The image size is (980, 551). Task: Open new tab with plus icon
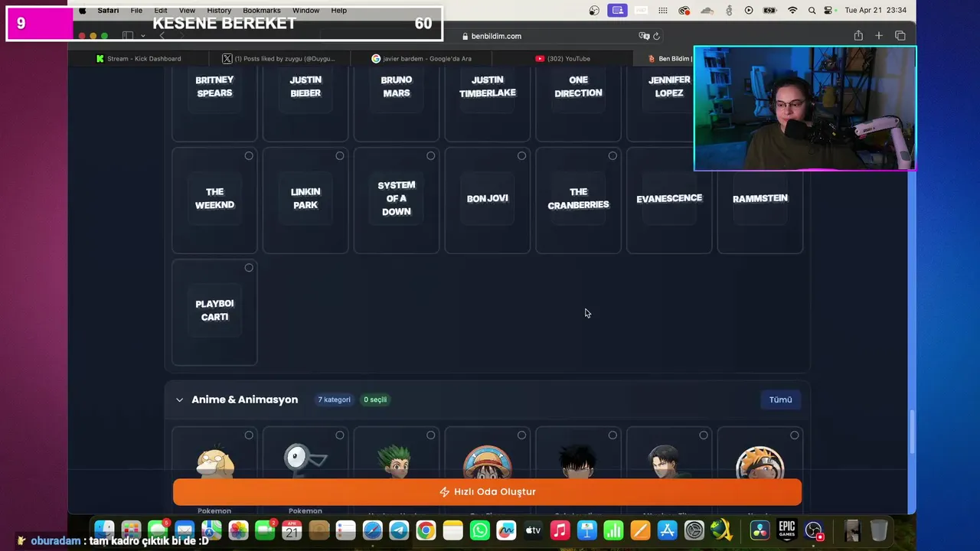point(879,36)
